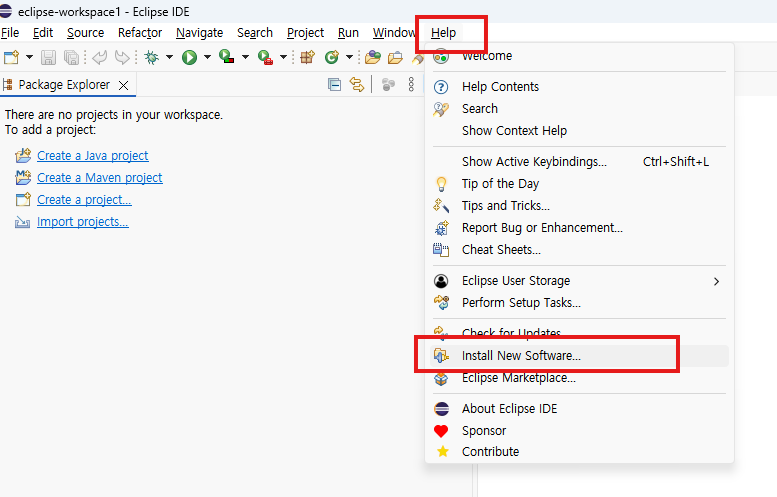Expand the Debug configurations dropdown arrow
777x497 pixels.
coord(169,57)
